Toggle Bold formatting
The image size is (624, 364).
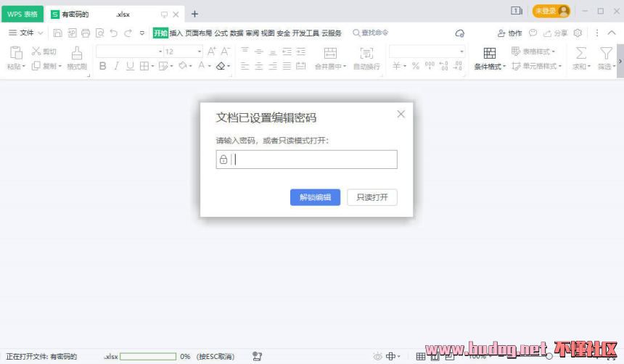click(x=103, y=66)
